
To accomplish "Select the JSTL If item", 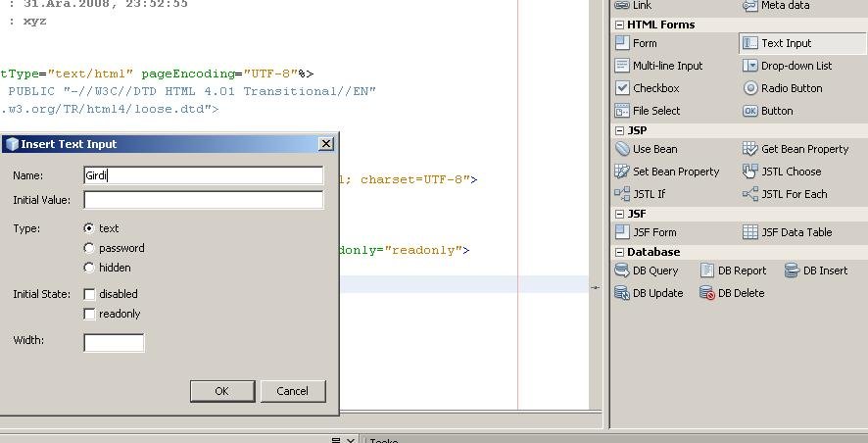I will point(640,194).
